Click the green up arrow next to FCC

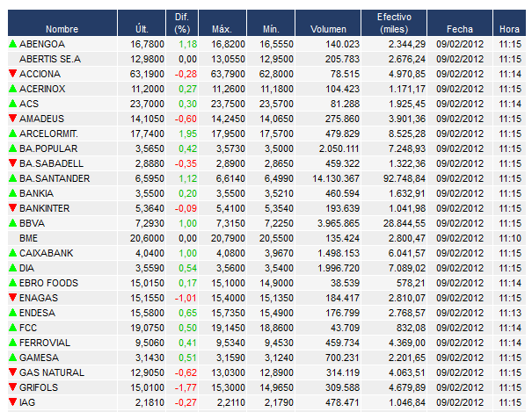(x=13, y=327)
